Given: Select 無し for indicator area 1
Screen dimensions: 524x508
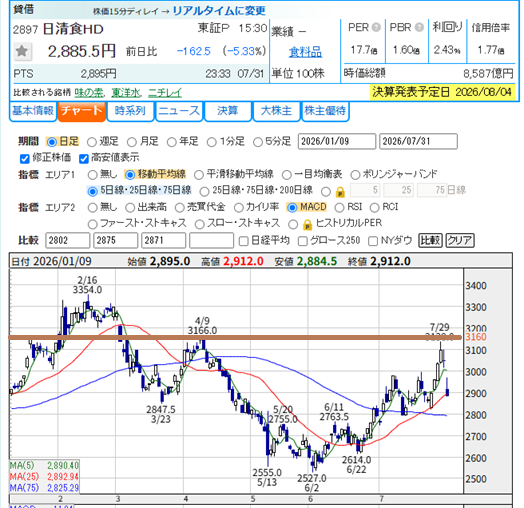Looking at the screenshot, I should tap(92, 175).
